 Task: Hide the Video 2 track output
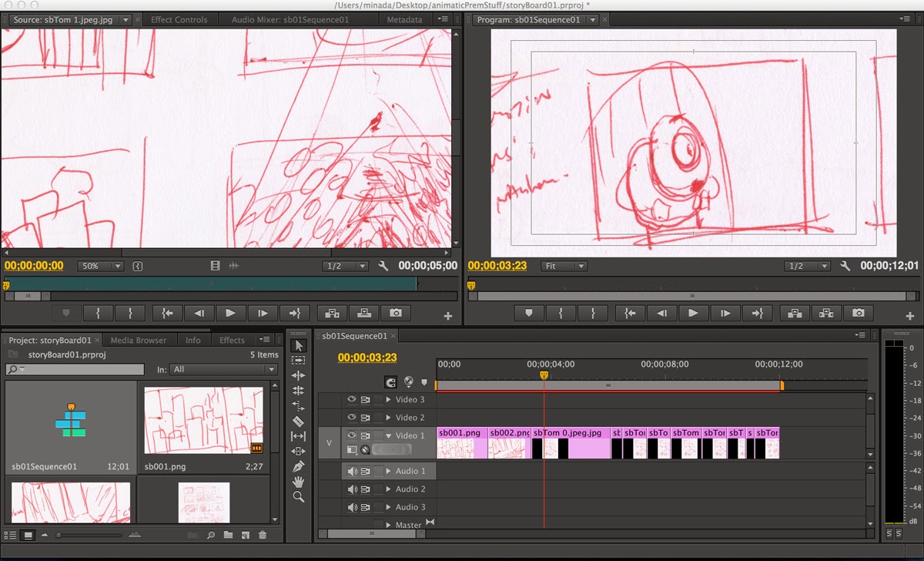353,417
